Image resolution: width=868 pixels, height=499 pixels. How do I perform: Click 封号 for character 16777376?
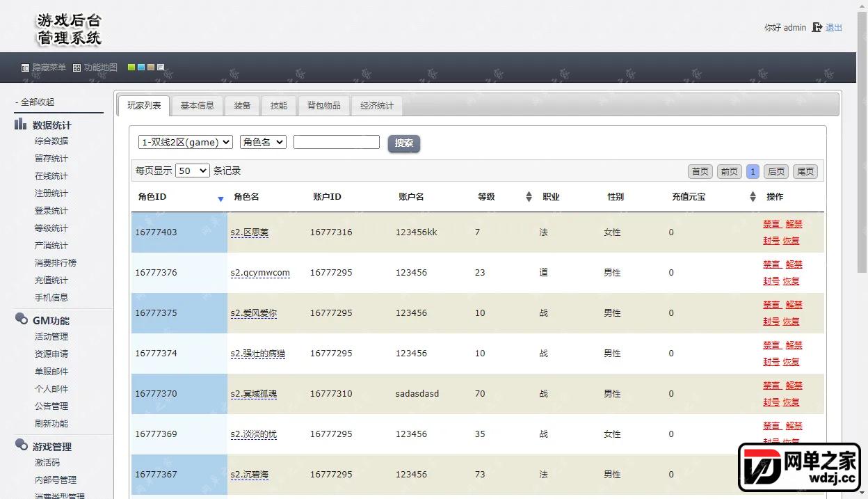[771, 281]
